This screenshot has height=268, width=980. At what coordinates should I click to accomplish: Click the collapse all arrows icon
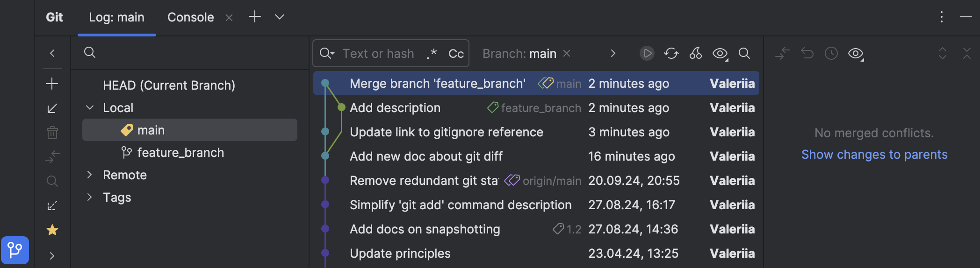(x=967, y=53)
